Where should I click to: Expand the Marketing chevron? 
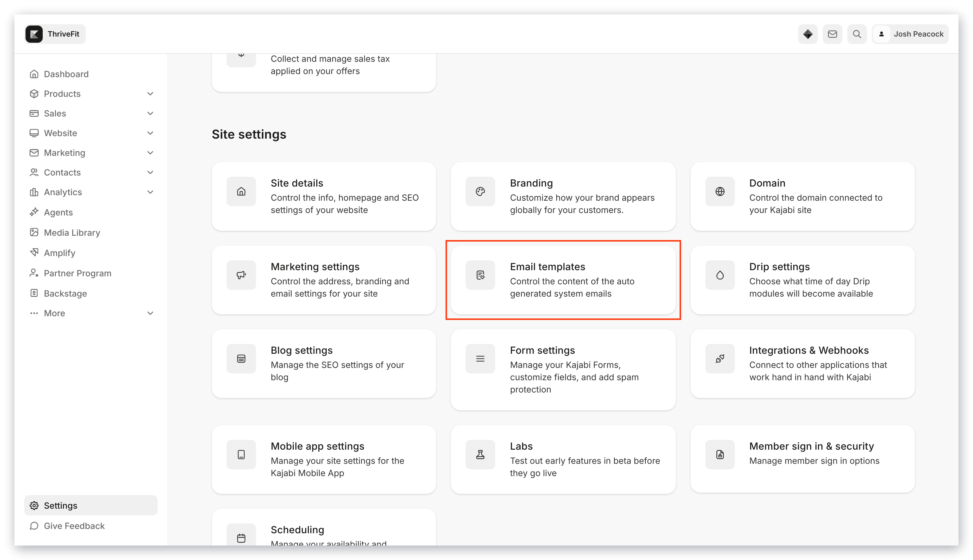pyautogui.click(x=150, y=153)
